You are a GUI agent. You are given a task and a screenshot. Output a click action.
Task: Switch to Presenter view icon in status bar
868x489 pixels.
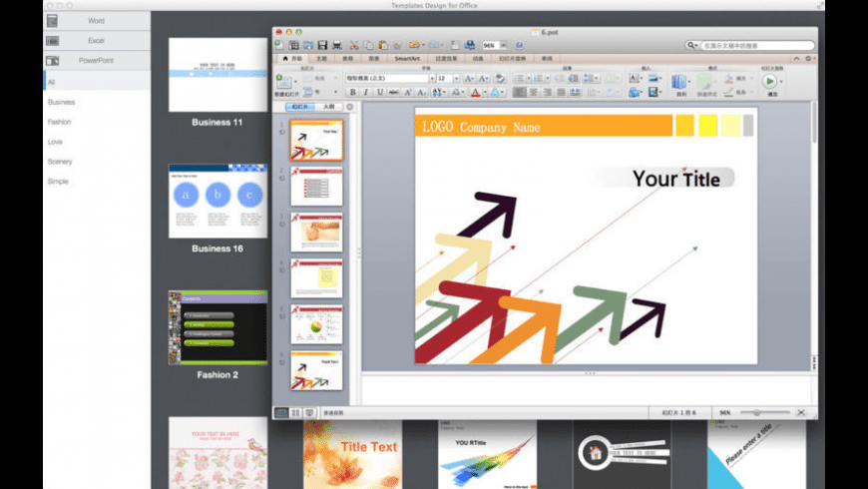pyautogui.click(x=309, y=412)
